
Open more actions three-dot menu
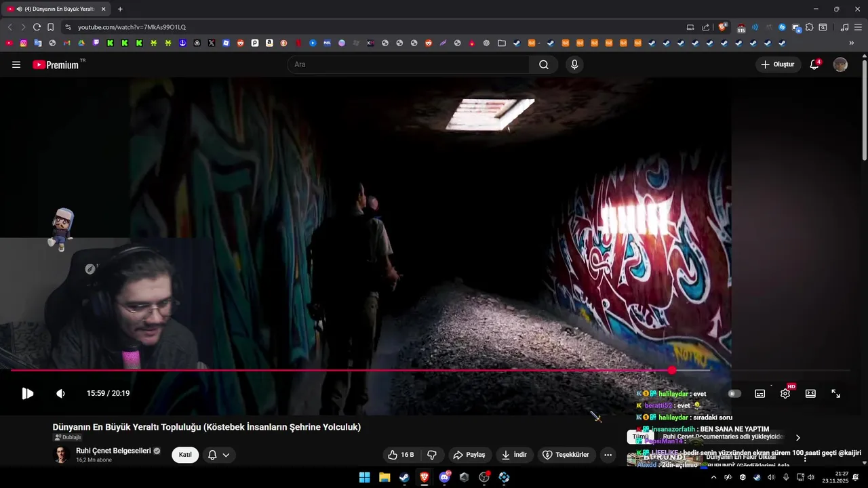point(608,455)
